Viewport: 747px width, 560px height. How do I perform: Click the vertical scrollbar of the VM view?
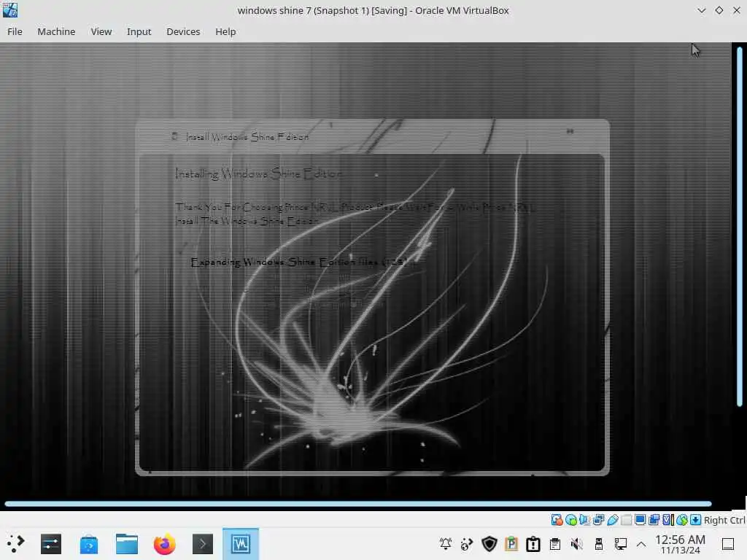740,227
